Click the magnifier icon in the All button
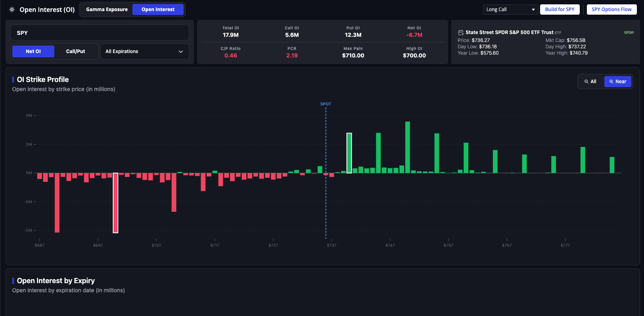This screenshot has height=316, width=644. pos(586,82)
